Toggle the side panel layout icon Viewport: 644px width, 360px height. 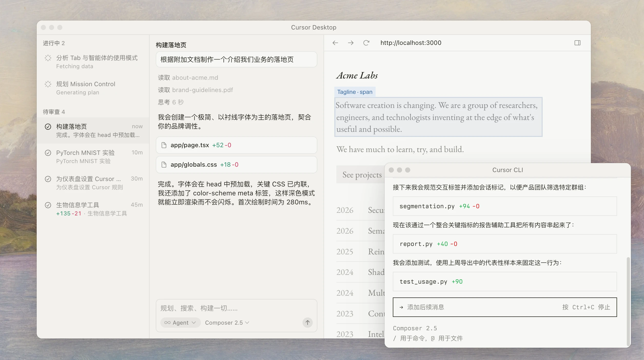pyautogui.click(x=577, y=43)
